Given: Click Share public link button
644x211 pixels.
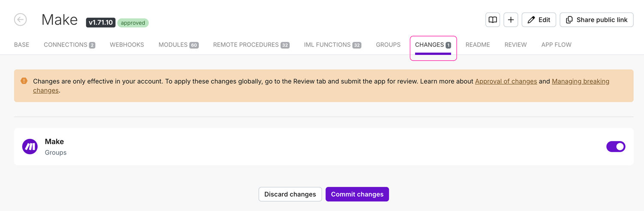Looking at the screenshot, I should [596, 20].
